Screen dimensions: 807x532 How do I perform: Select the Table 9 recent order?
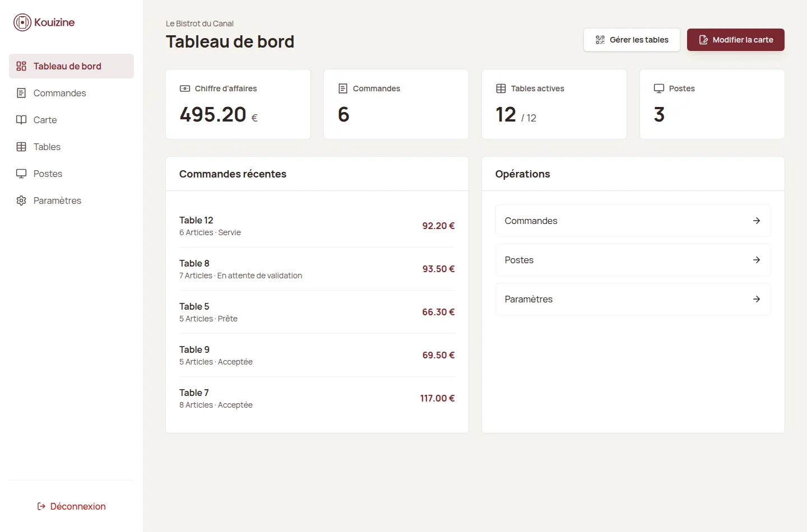[x=317, y=355]
